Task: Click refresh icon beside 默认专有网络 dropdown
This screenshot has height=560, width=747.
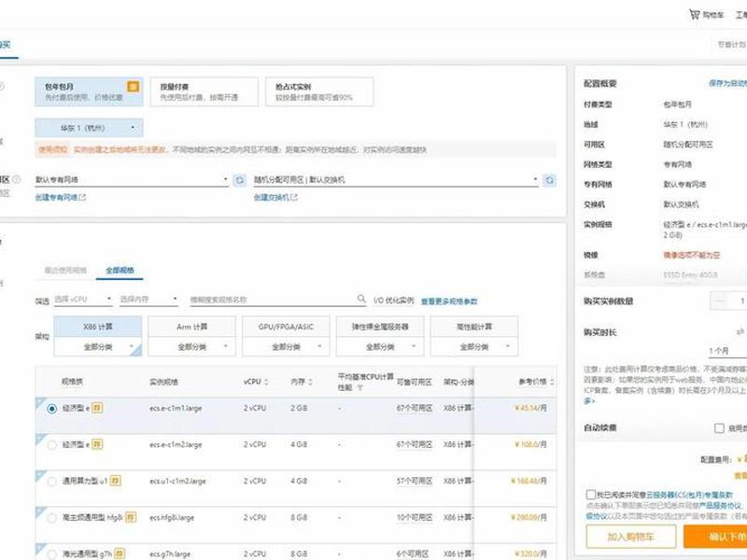Action: coord(240,180)
